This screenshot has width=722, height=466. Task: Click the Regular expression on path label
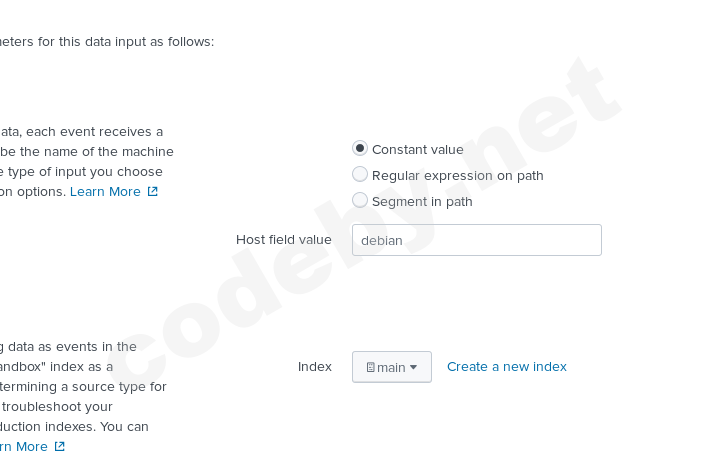coord(457,176)
